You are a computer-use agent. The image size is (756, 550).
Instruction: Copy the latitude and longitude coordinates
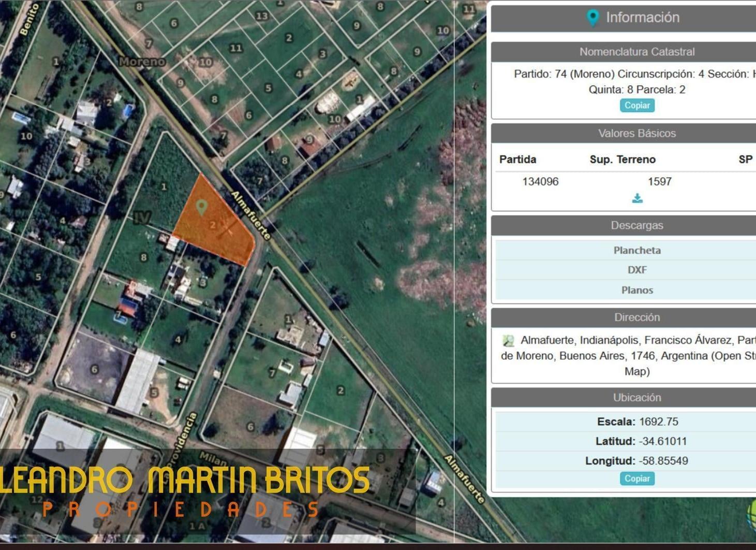point(637,479)
